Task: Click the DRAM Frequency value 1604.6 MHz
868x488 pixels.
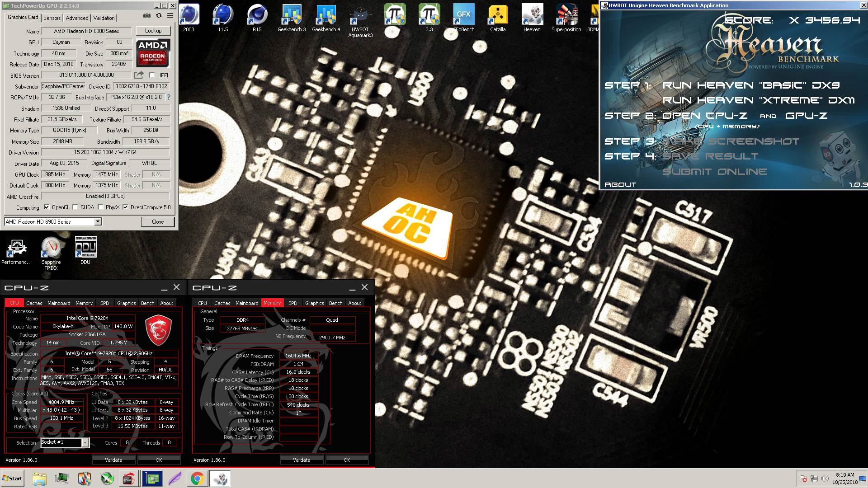Action: tap(298, 356)
